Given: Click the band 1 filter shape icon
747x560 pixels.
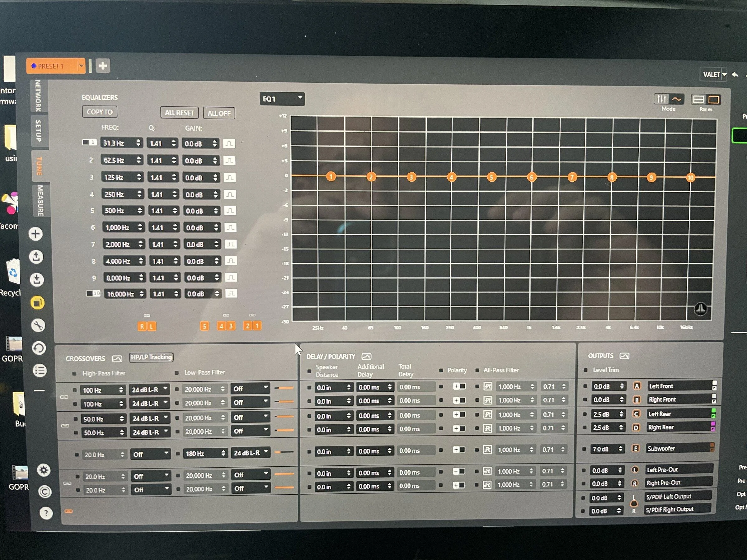Looking at the screenshot, I should coord(229,143).
